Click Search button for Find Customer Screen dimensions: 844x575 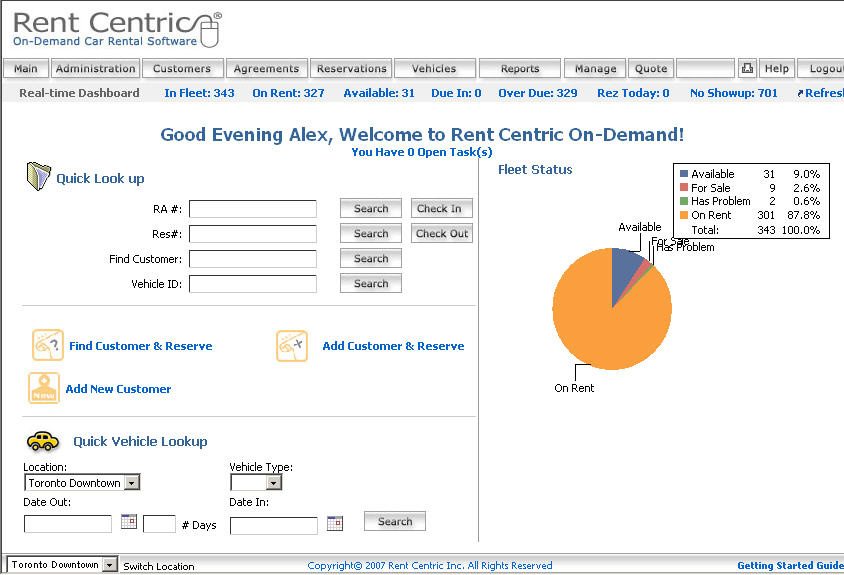(x=371, y=258)
